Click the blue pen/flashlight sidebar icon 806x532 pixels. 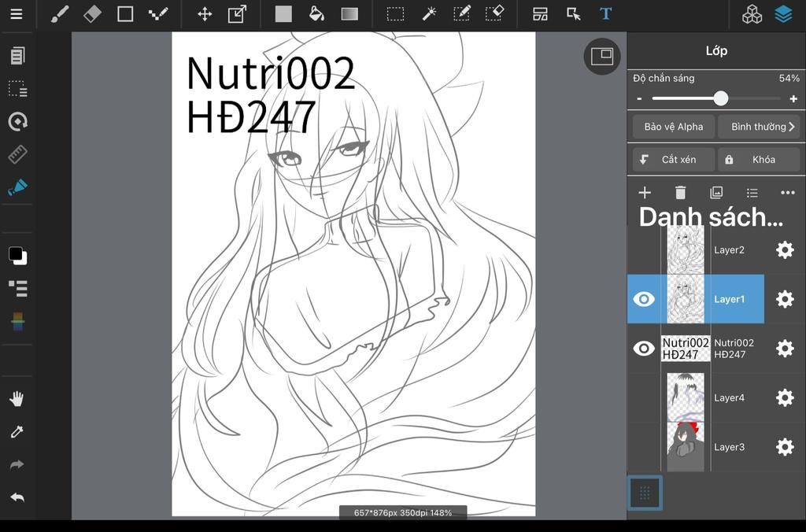tap(17, 187)
